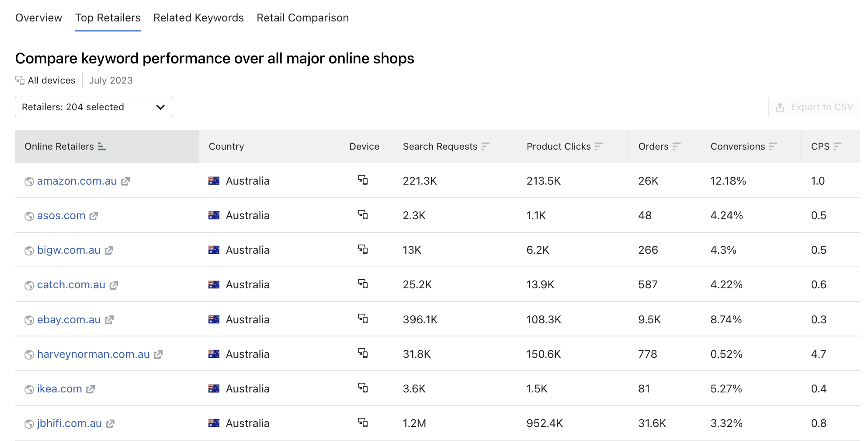Viewport: 868px width, 441px height.
Task: Open the Retail Comparison tab
Action: pyautogui.click(x=302, y=17)
